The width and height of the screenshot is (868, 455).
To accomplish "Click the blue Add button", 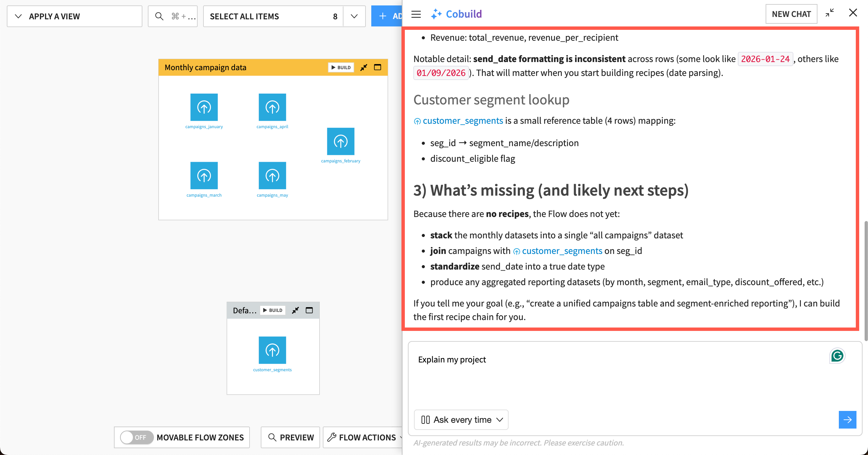I will (x=387, y=16).
